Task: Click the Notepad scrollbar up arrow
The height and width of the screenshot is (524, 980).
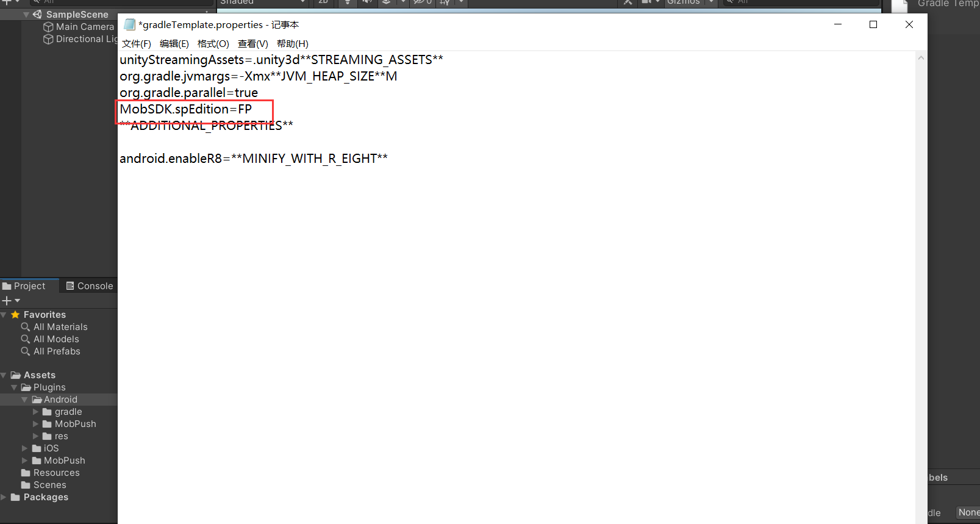Action: [x=921, y=58]
